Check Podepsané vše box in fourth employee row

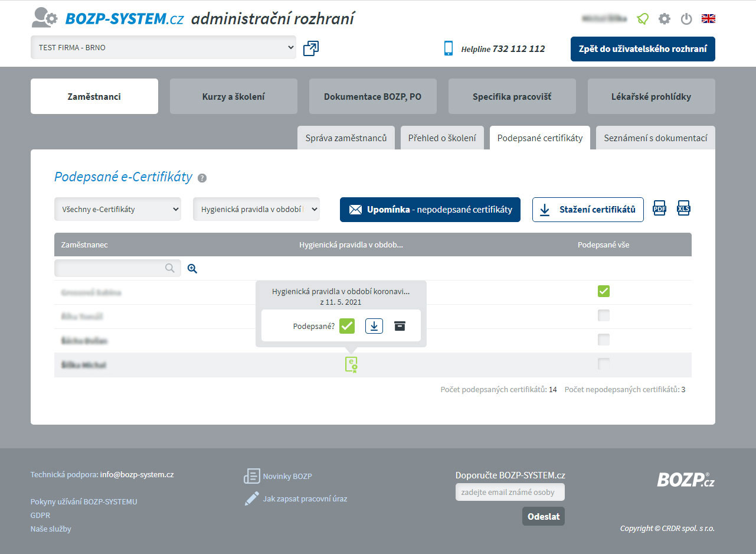point(603,364)
